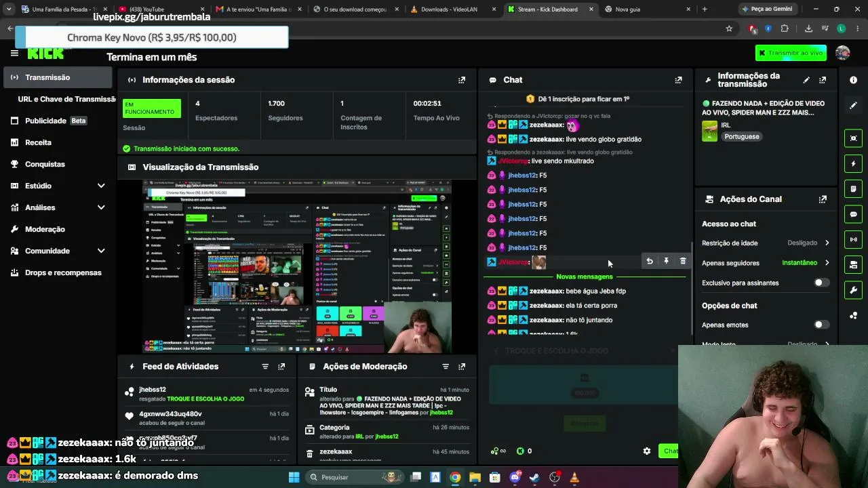Viewport: 868px width, 488px height.
Task: Open Chrome tab search dropdown arrow
Action: (9, 9)
